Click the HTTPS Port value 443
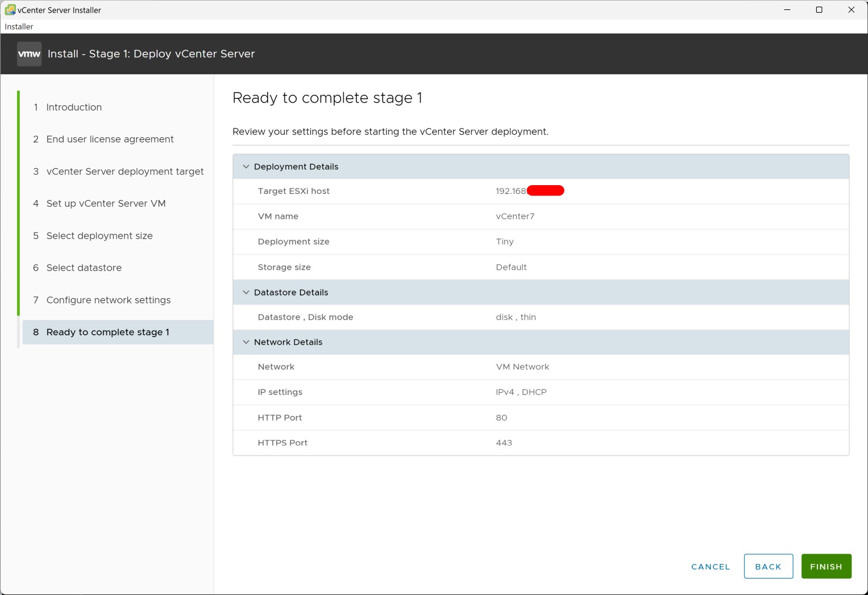Image resolution: width=868 pixels, height=595 pixels. (x=504, y=443)
